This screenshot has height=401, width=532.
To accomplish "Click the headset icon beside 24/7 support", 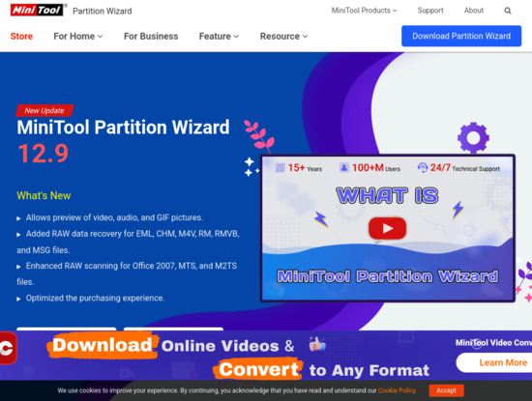I will 423,167.
